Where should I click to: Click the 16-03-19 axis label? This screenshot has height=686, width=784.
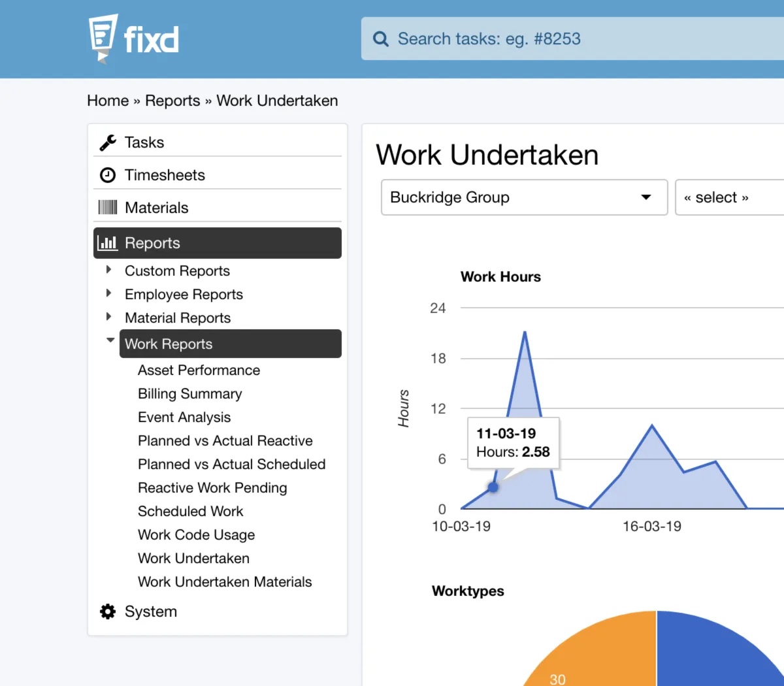pos(652,527)
